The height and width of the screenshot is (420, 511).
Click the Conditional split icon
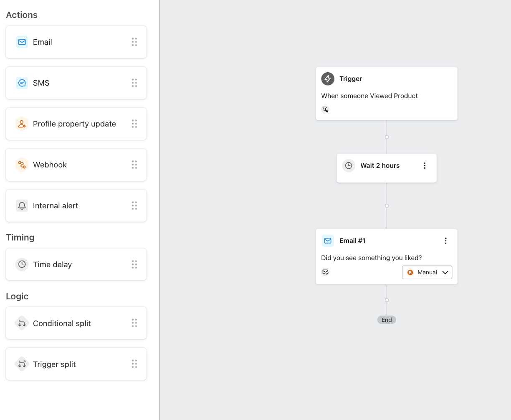coord(22,324)
